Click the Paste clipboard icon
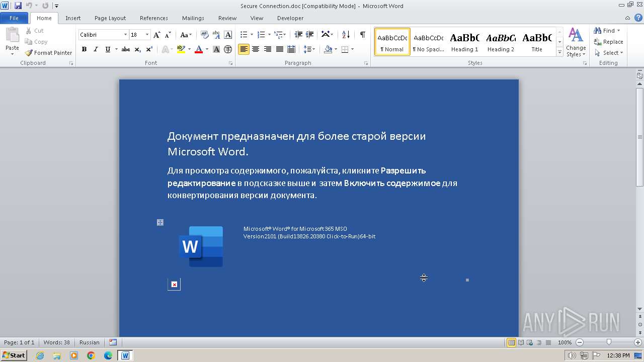This screenshot has height=362, width=644. (12, 35)
